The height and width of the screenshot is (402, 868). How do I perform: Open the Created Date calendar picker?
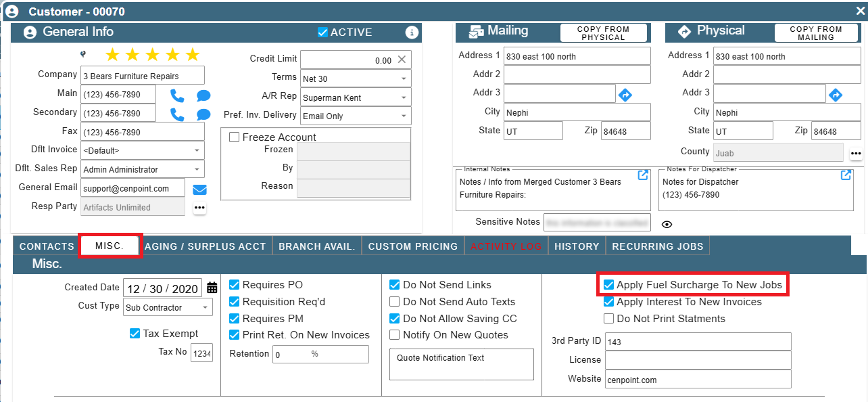[x=212, y=288]
